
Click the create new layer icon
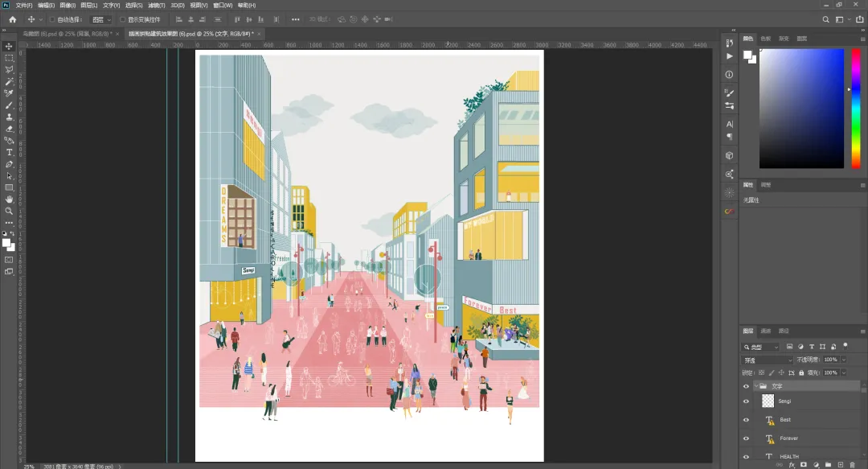click(841, 464)
